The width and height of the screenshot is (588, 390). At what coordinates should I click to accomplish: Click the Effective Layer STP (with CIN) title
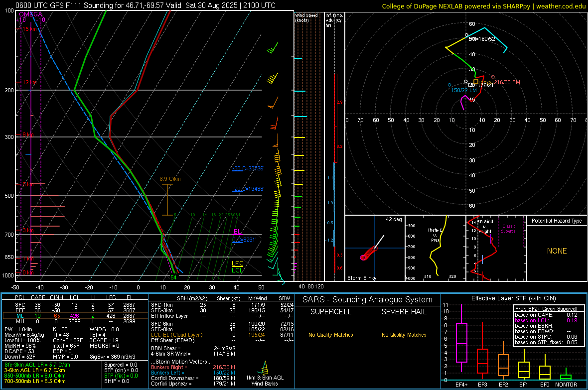point(513,298)
